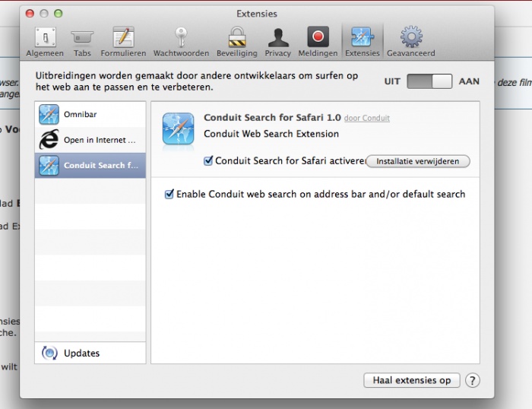Click the Conduit Search for Safari 1.0 title
This screenshot has height=409, width=532.
point(272,117)
